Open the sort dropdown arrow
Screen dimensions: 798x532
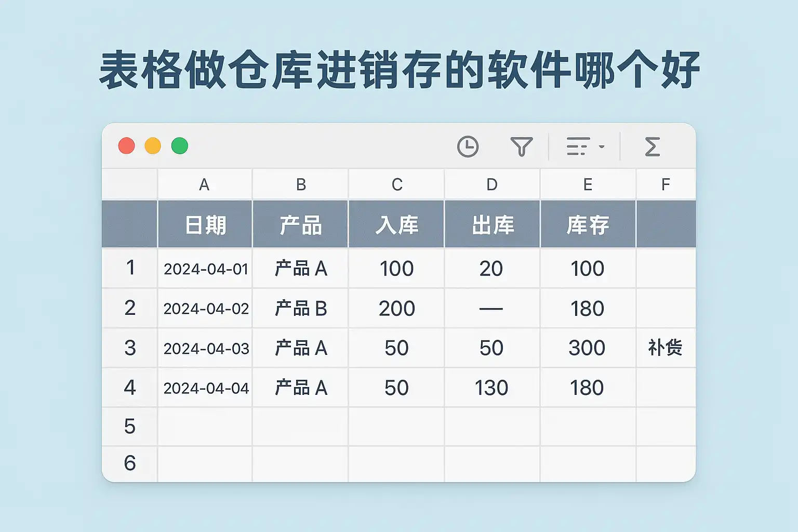[x=602, y=147]
